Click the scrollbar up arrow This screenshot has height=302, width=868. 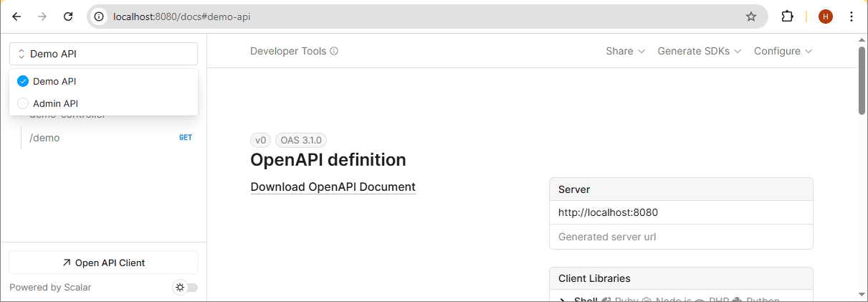pyautogui.click(x=862, y=40)
